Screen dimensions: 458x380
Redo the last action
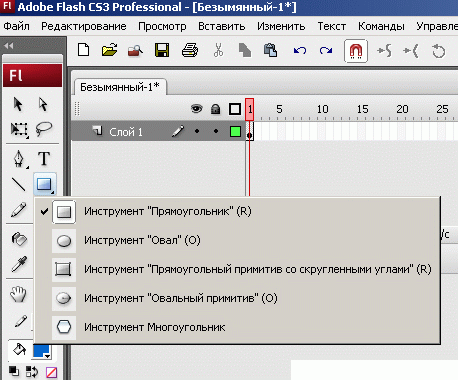[326, 51]
